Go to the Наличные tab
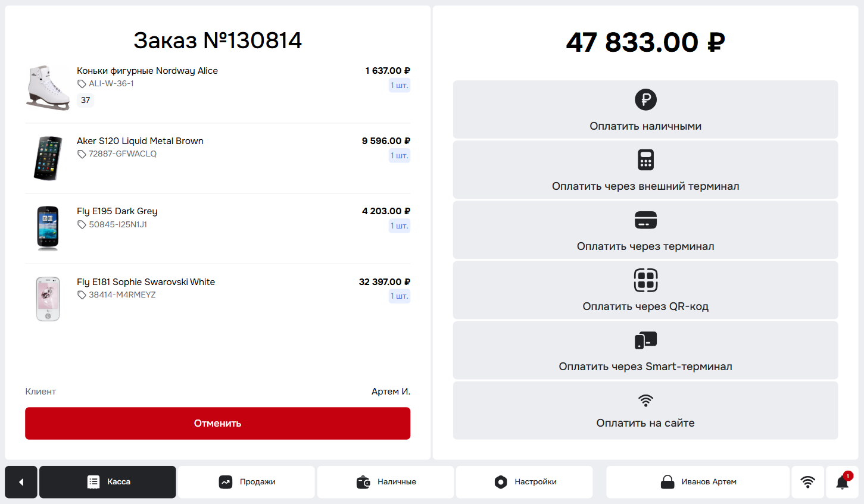Viewport: 864px width, 504px height. tap(386, 482)
